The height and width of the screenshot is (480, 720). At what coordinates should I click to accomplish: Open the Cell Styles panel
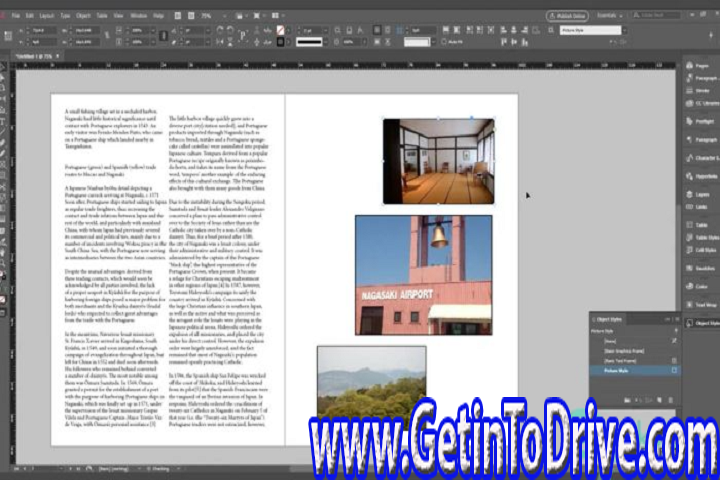click(701, 250)
